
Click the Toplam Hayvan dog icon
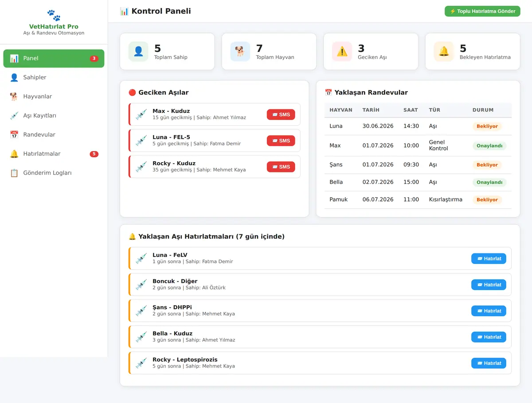pyautogui.click(x=240, y=51)
